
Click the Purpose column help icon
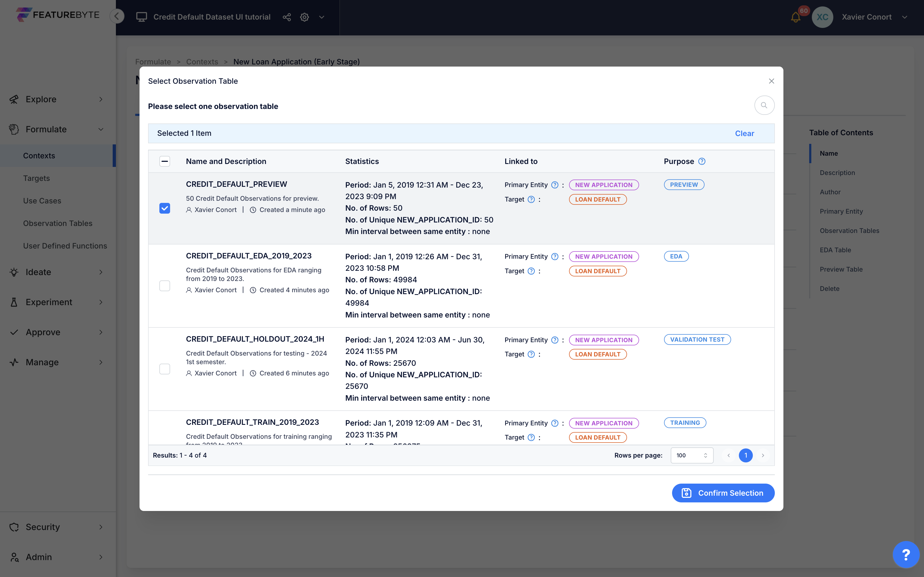(x=702, y=161)
